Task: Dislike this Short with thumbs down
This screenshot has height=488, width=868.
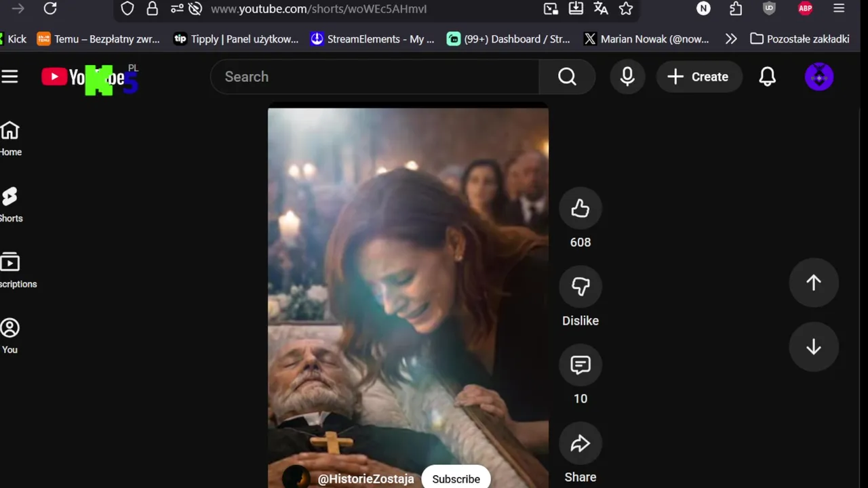Action: (x=580, y=287)
